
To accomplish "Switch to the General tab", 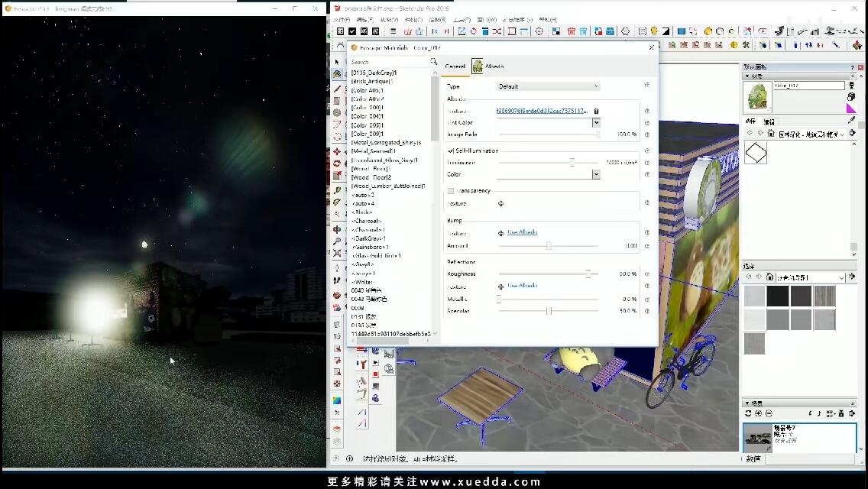I will [455, 66].
